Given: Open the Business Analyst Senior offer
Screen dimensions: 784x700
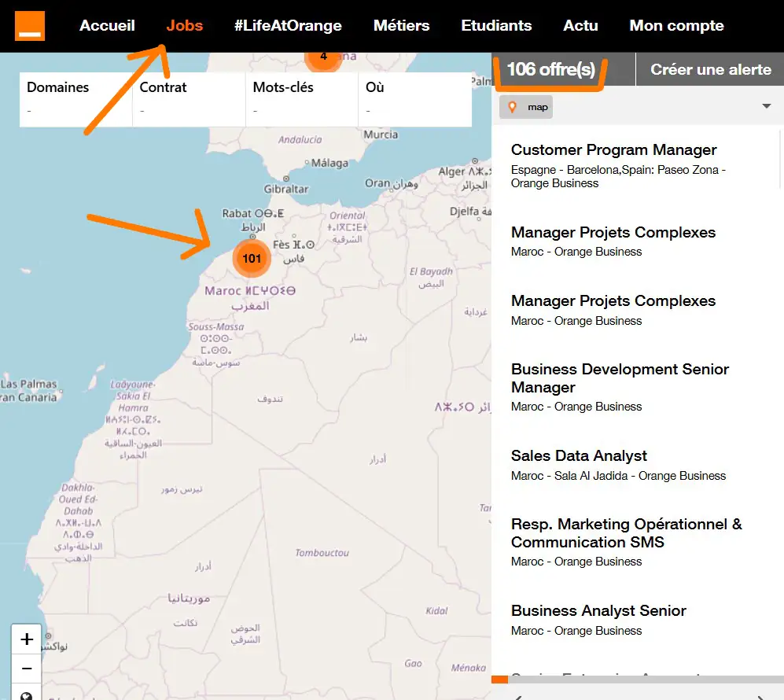Looking at the screenshot, I should pyautogui.click(x=598, y=610).
